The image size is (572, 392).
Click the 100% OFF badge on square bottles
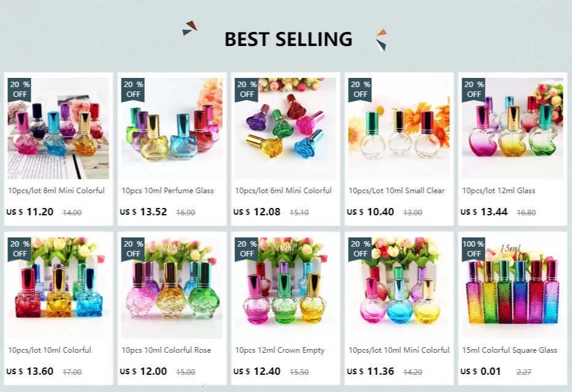tap(473, 249)
